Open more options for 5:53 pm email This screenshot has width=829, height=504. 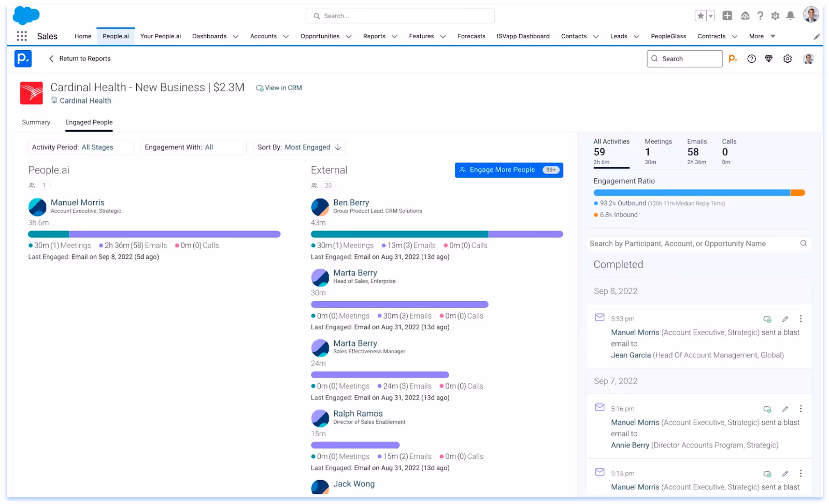(801, 319)
